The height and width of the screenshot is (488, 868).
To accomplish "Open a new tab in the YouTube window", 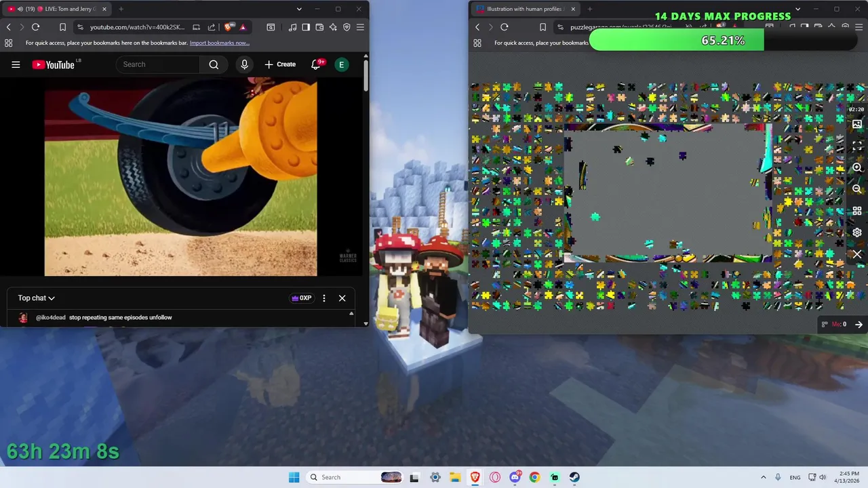I will (x=121, y=9).
